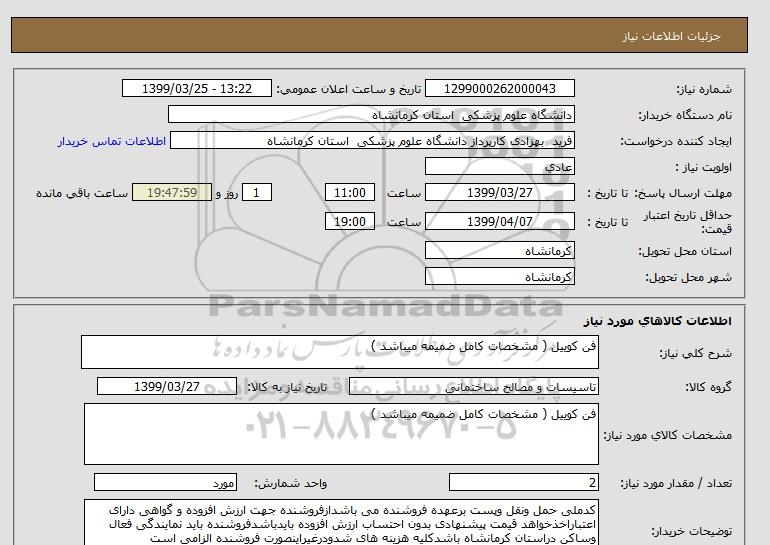This screenshot has height=545, width=770.
Task: Click the ایجاد کننده درخواست label
Action: (676, 141)
